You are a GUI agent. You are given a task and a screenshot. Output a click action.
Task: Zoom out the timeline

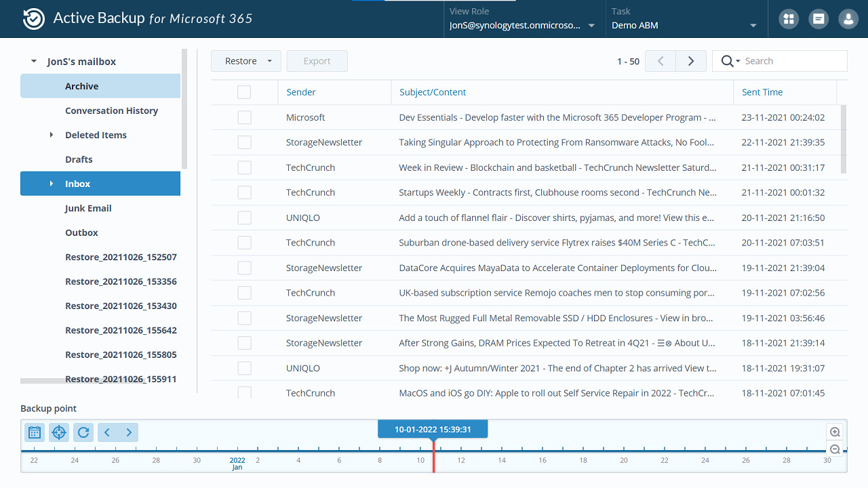(x=835, y=449)
